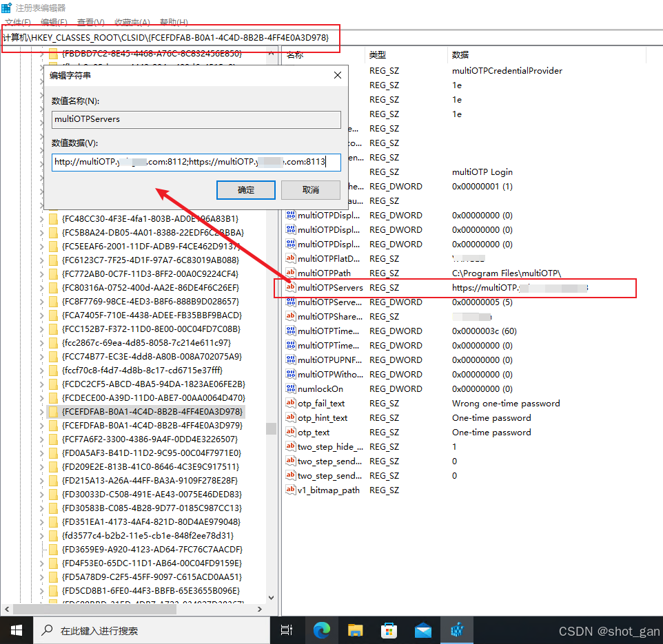Click the registry address bar path
Screen dimensions: 663x644
point(165,38)
